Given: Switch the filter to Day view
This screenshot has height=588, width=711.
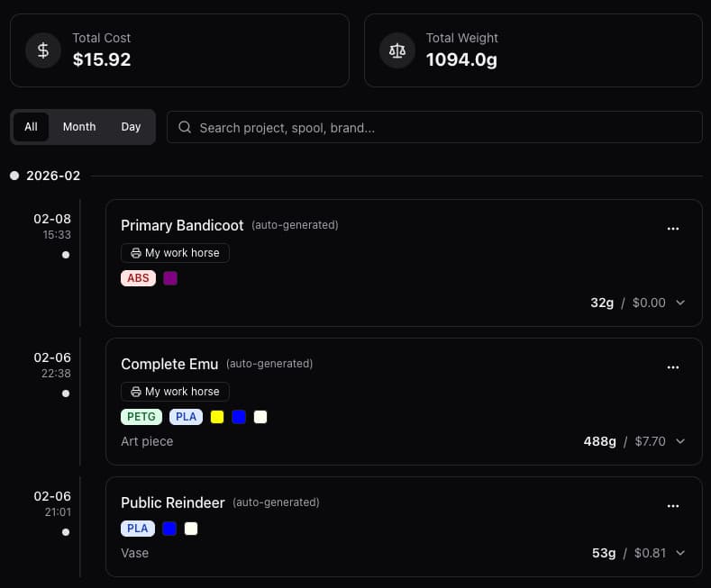Looking at the screenshot, I should tap(131, 127).
